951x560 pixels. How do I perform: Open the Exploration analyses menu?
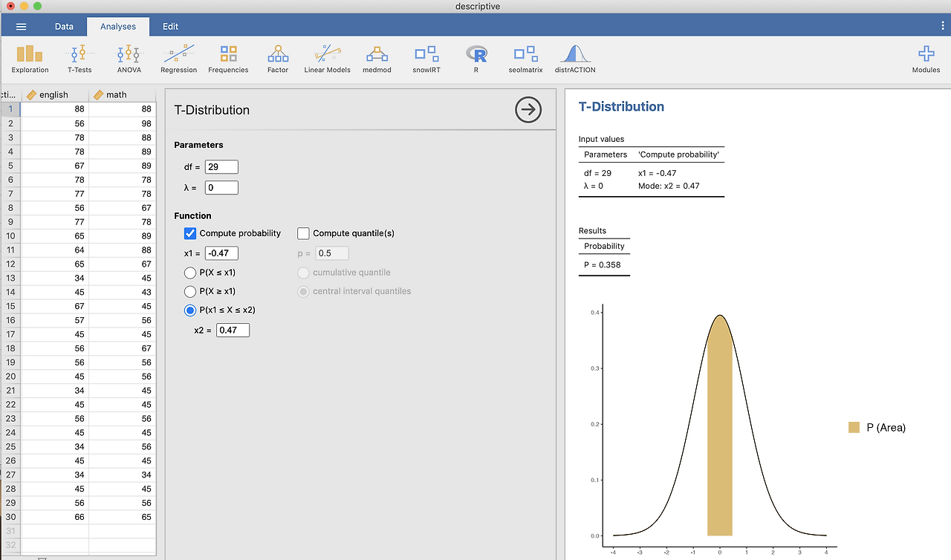[30, 59]
